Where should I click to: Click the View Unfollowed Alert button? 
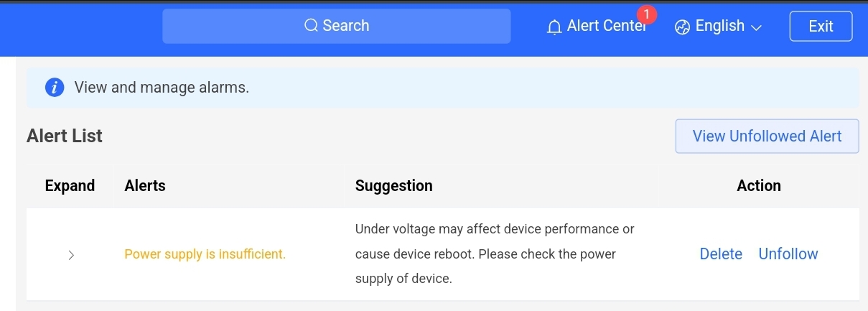767,136
